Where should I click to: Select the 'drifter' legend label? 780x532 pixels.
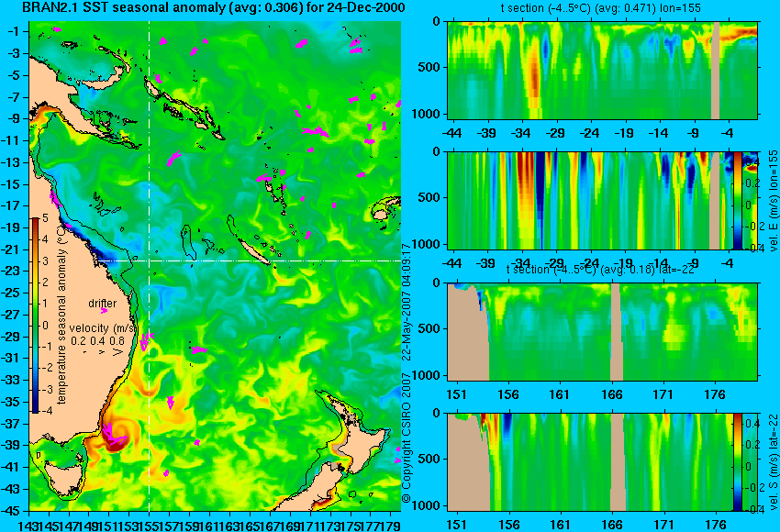(x=103, y=303)
